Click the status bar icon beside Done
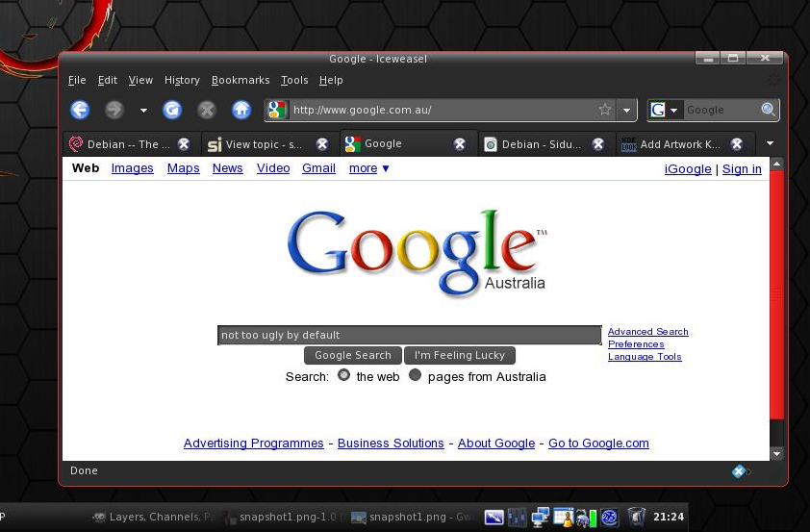The image size is (810, 532). (741, 470)
